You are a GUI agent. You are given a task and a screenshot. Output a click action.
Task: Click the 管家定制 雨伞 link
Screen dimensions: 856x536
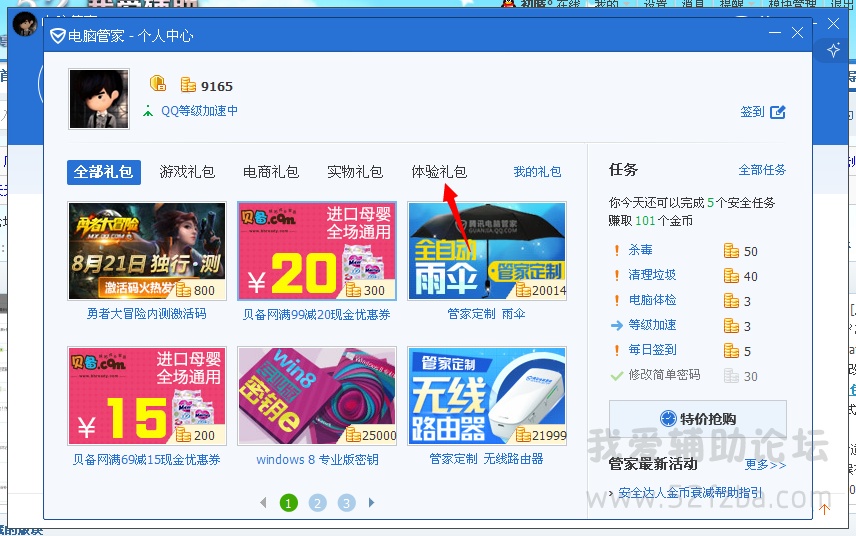[486, 314]
